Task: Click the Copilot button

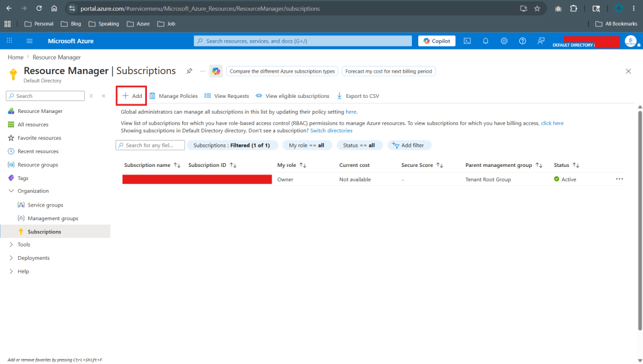Action: tap(437, 41)
